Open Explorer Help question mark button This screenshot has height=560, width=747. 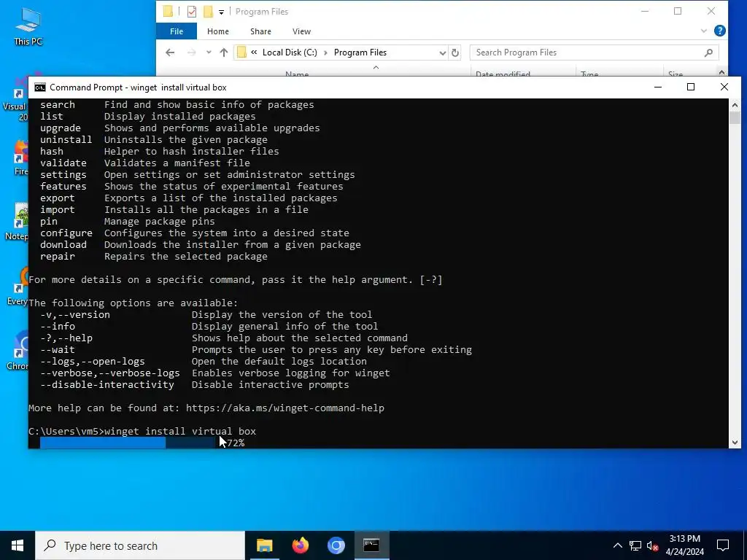coord(720,31)
